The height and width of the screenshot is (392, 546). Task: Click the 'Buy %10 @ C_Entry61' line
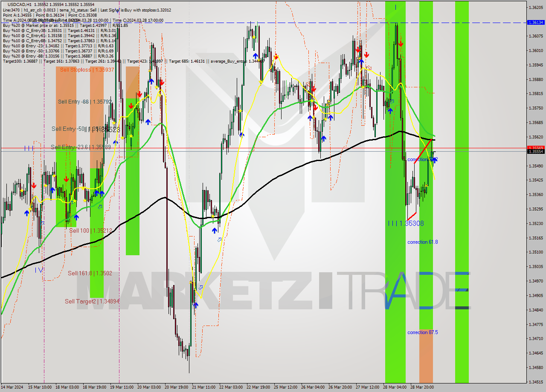(59, 35)
